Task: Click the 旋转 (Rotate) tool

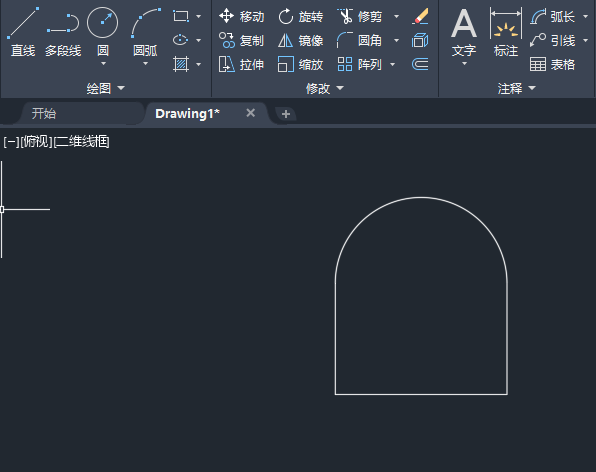Action: pos(300,16)
